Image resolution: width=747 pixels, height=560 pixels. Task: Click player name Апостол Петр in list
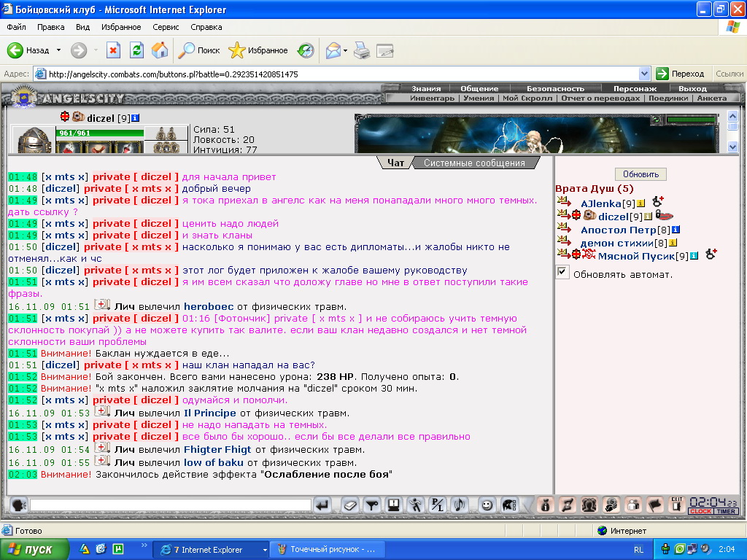pyautogui.click(x=619, y=230)
